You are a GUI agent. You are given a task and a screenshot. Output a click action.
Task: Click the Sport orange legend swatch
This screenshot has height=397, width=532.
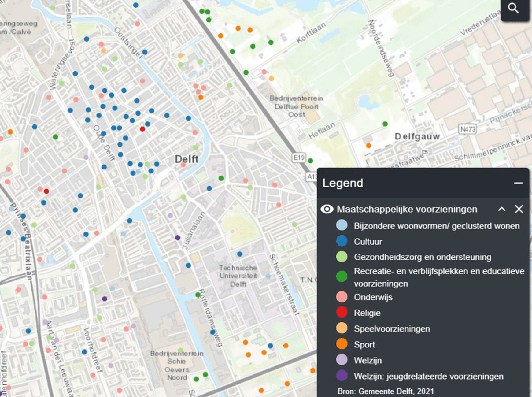coord(342,344)
